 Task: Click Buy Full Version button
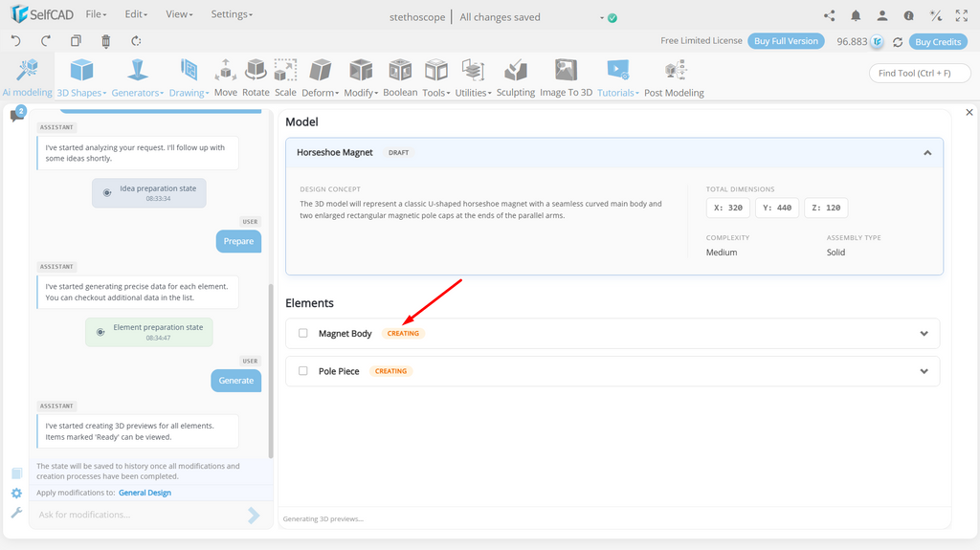click(786, 41)
